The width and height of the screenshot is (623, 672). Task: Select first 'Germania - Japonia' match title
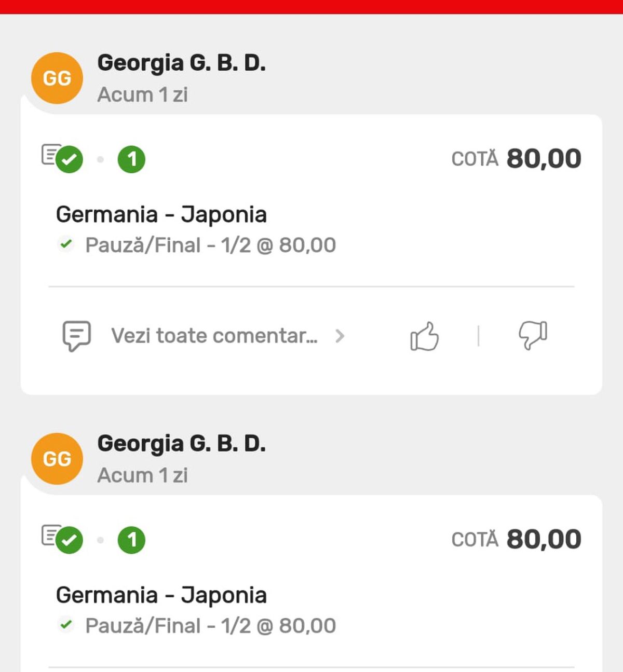point(161,215)
